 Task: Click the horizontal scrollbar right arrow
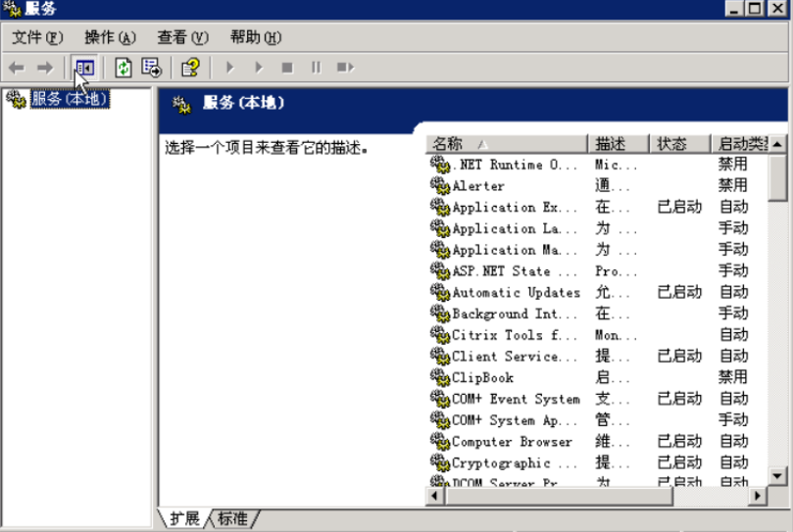pos(757,496)
